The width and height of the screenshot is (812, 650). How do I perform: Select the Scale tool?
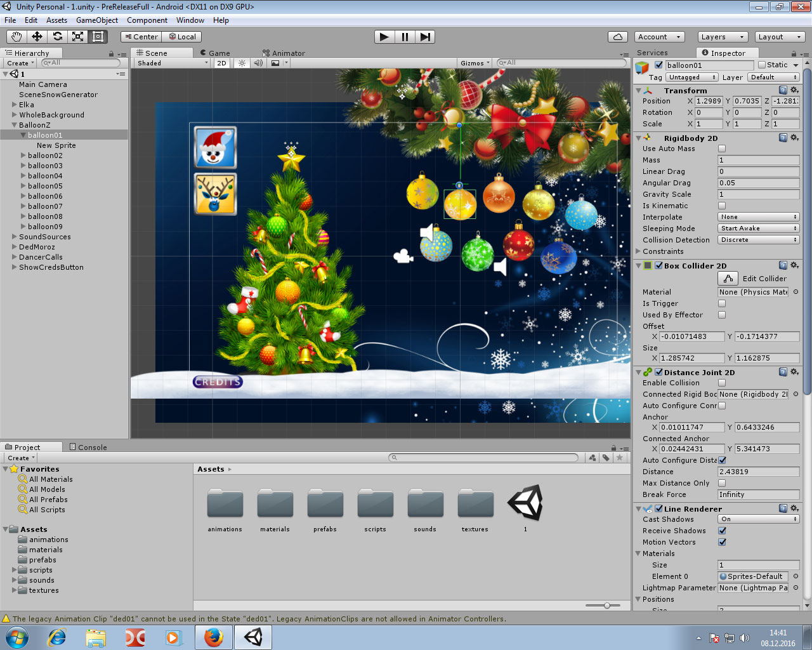coord(77,37)
